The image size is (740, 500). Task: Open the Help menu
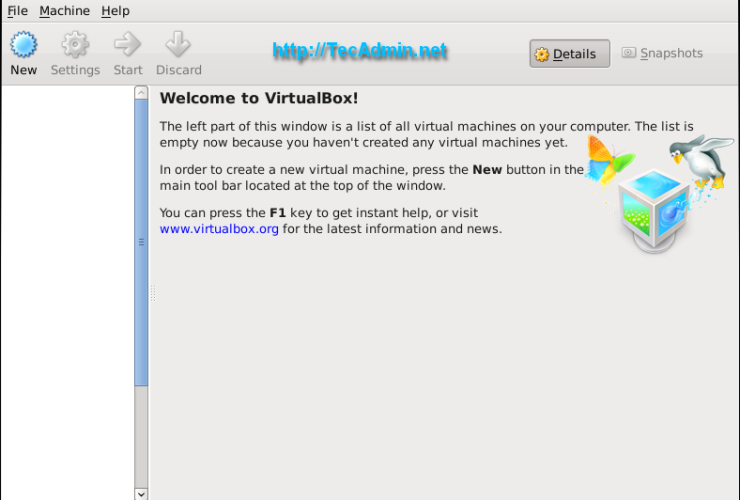(x=115, y=11)
